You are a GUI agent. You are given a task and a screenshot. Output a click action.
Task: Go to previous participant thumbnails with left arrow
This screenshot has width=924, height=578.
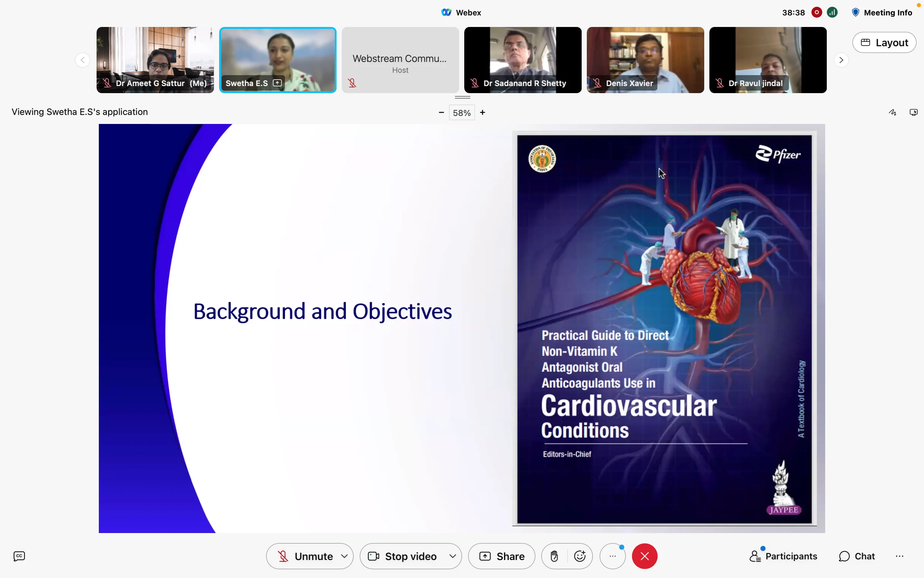(x=82, y=60)
